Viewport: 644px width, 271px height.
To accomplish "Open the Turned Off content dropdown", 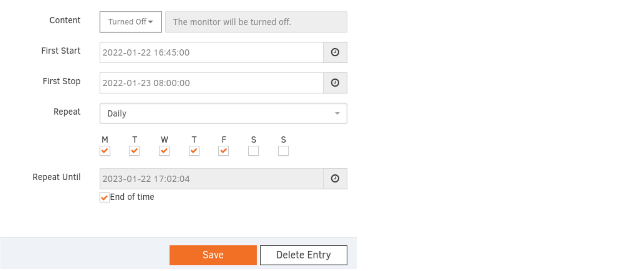I will click(x=130, y=22).
